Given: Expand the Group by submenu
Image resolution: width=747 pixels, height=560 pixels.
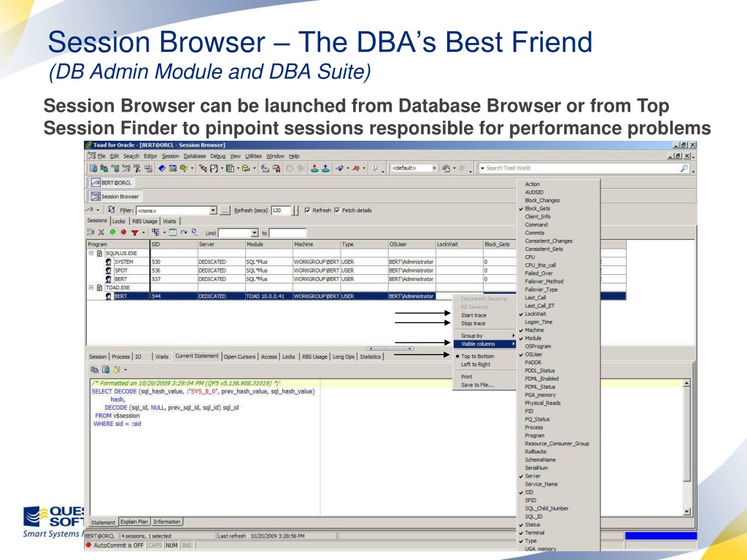Looking at the screenshot, I should (484, 335).
